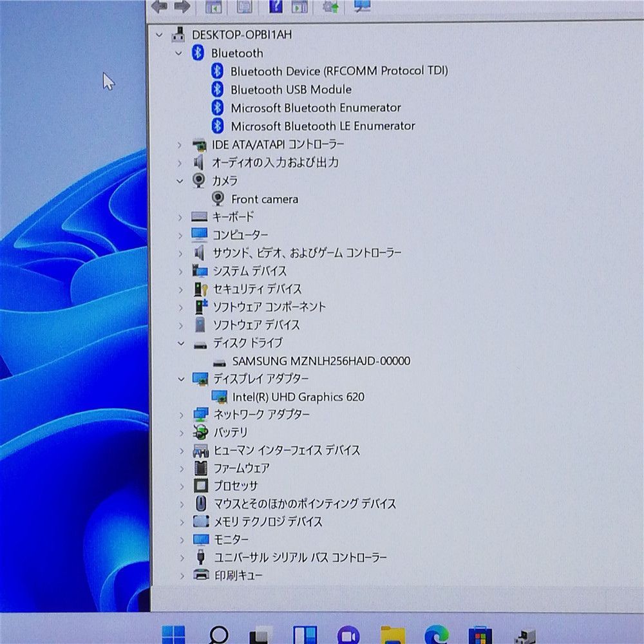The width and height of the screenshot is (644, 644).
Task: Launch File Explorer from the taskbar
Action: (x=393, y=635)
